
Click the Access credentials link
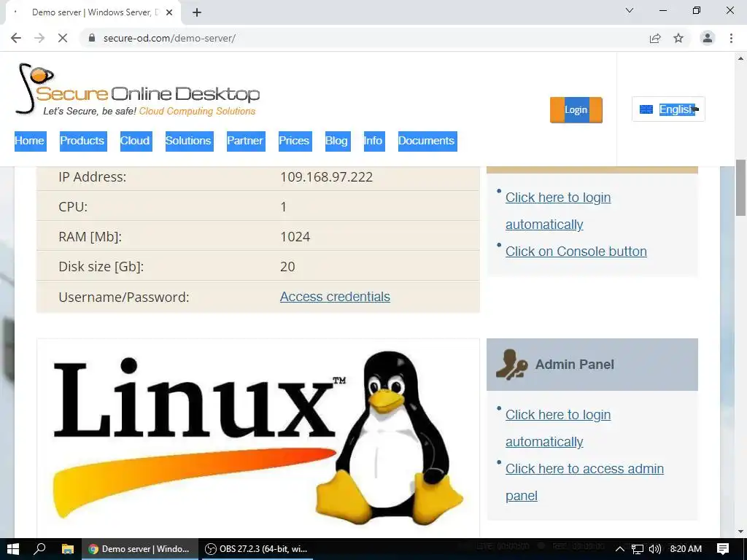point(335,297)
